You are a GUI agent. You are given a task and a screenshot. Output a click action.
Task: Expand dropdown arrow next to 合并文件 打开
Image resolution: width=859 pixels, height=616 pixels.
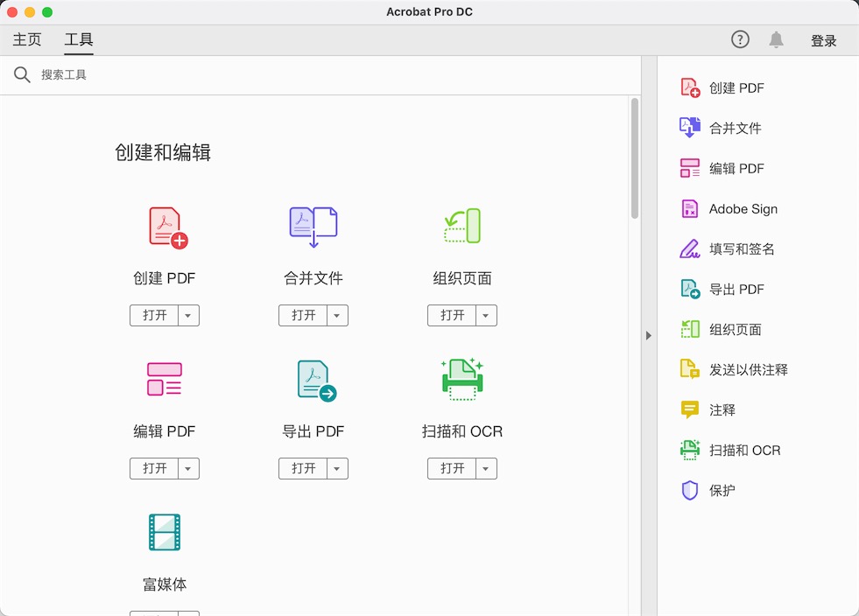pos(337,315)
